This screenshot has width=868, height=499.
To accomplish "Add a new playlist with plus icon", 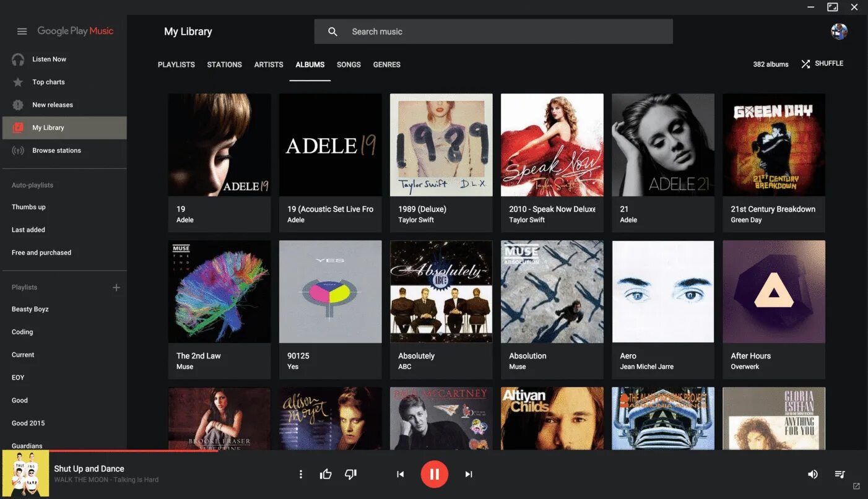I will click(x=116, y=287).
